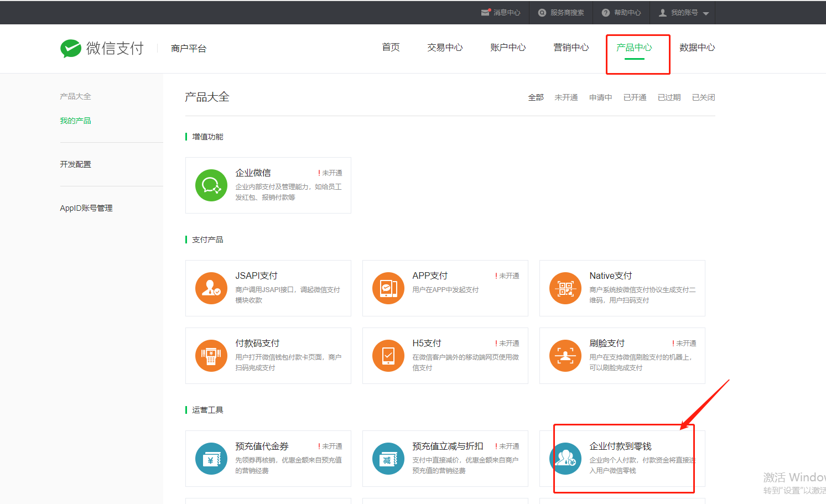Select the 产品中心 tab

634,48
